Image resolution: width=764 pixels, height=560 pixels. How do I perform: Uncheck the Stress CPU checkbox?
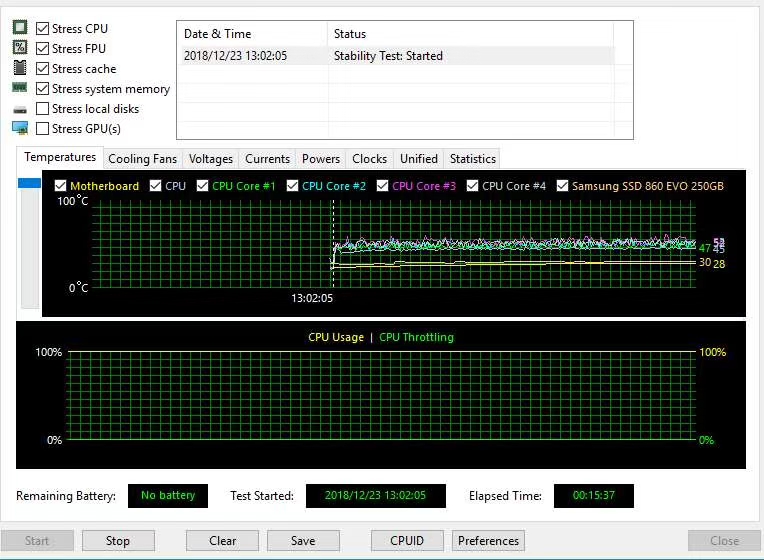pos(42,29)
